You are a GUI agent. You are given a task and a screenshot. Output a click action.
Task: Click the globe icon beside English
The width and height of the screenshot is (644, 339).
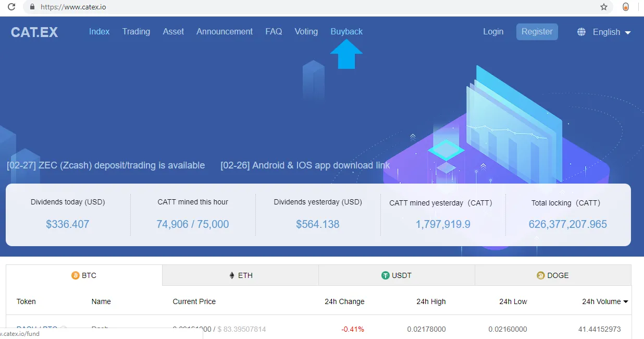(x=581, y=32)
